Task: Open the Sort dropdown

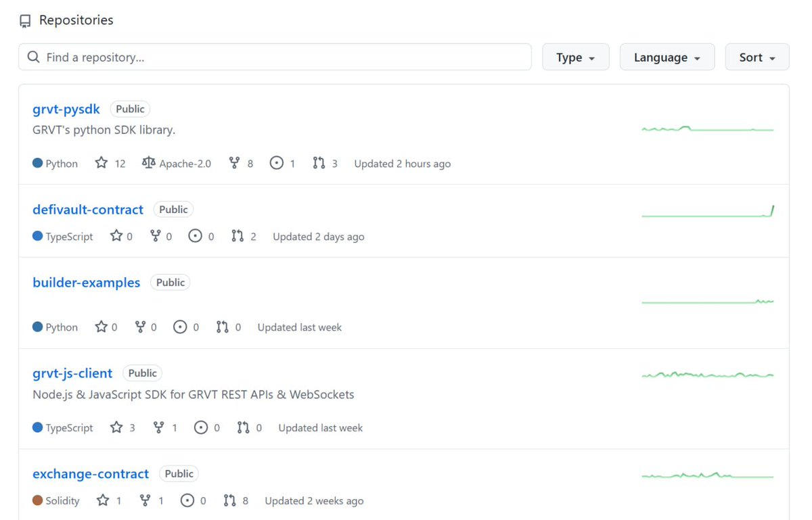Action: click(757, 57)
